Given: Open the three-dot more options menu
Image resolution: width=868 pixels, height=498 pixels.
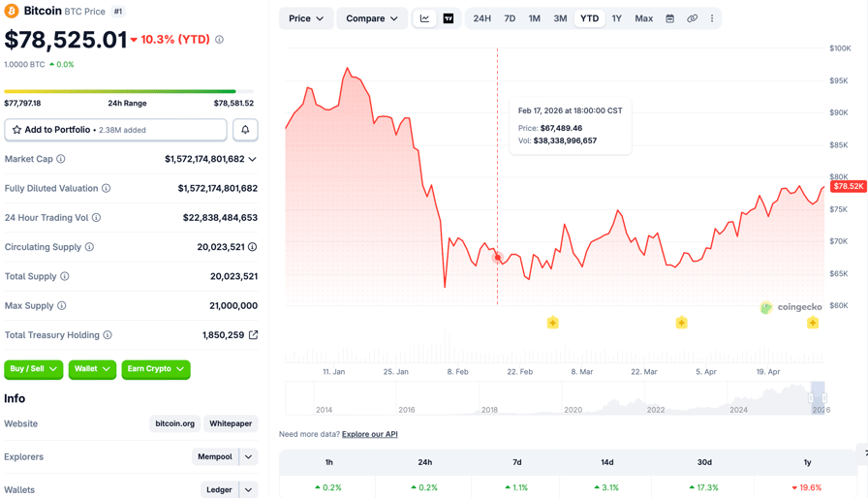Looking at the screenshot, I should [712, 18].
